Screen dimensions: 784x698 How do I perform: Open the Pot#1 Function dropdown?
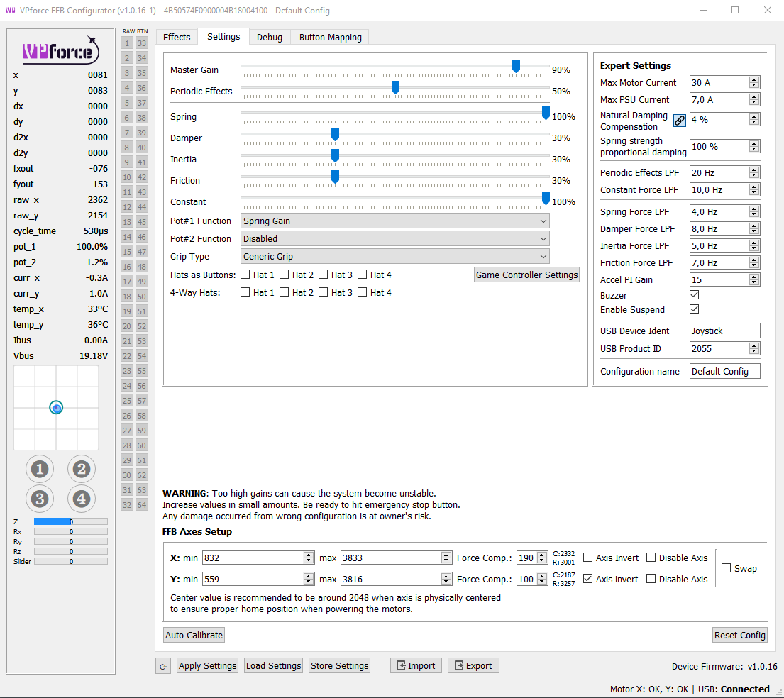coord(395,221)
